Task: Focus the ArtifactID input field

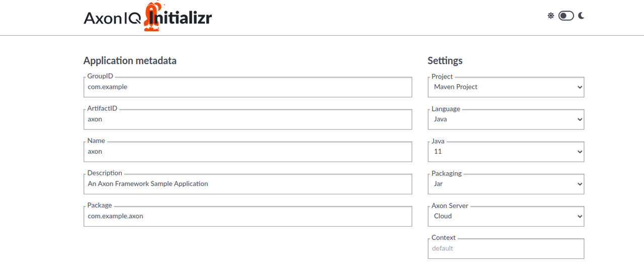Action: pyautogui.click(x=248, y=119)
